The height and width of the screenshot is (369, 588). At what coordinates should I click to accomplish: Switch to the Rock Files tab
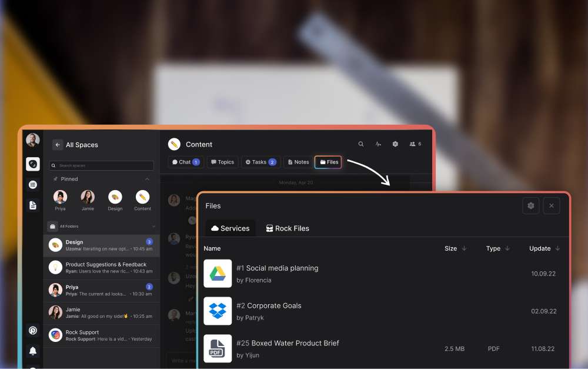tap(288, 228)
